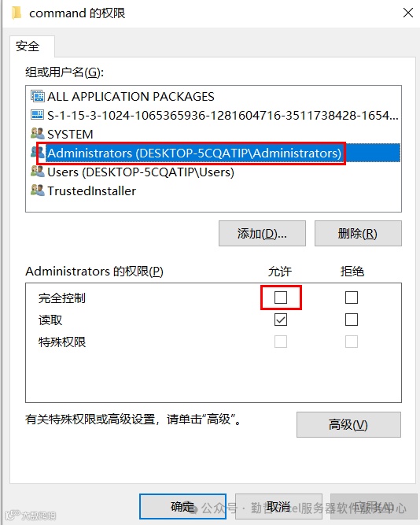Click the Users group icon
The width and height of the screenshot is (420, 525).
pos(37,172)
